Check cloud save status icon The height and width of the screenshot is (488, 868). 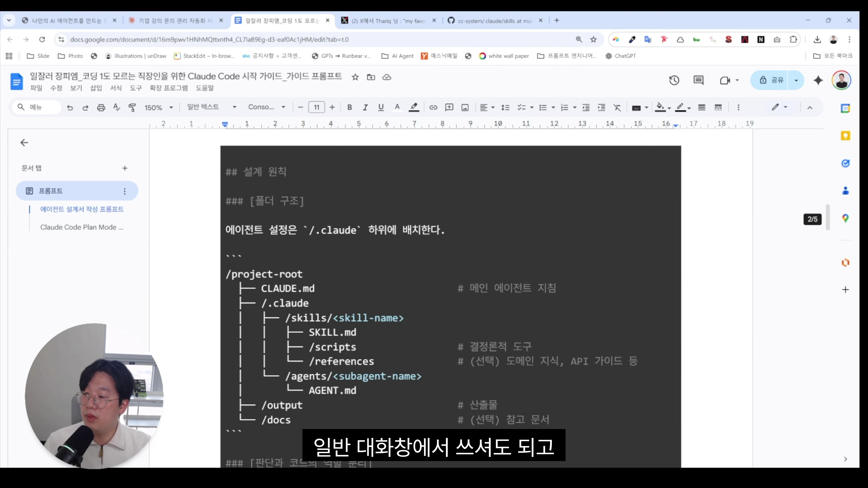[387, 77]
